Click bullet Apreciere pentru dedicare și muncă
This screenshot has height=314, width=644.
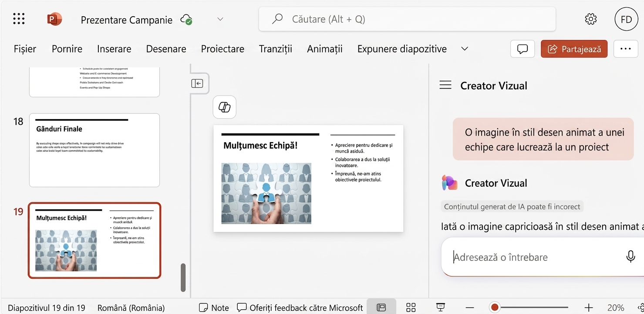pyautogui.click(x=364, y=147)
